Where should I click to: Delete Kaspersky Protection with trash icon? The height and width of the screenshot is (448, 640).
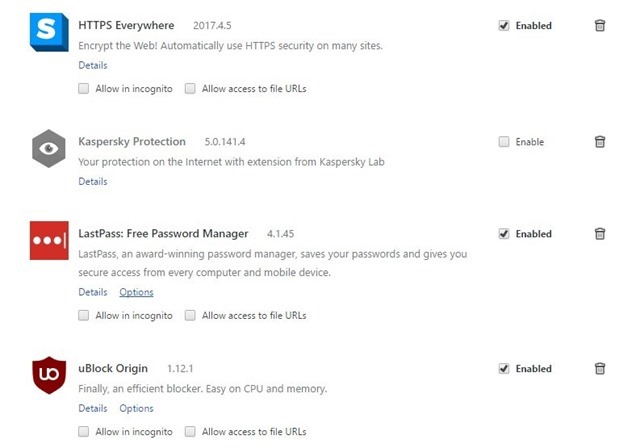[x=600, y=142]
